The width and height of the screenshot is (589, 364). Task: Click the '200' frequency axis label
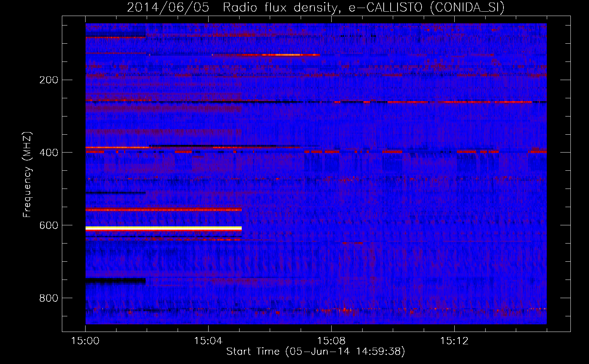(48, 80)
